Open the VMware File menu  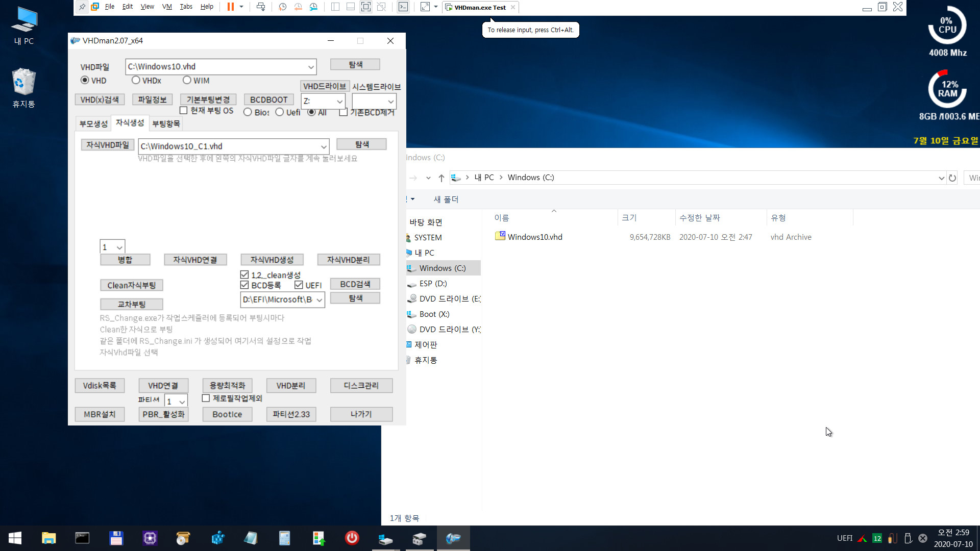pos(110,7)
